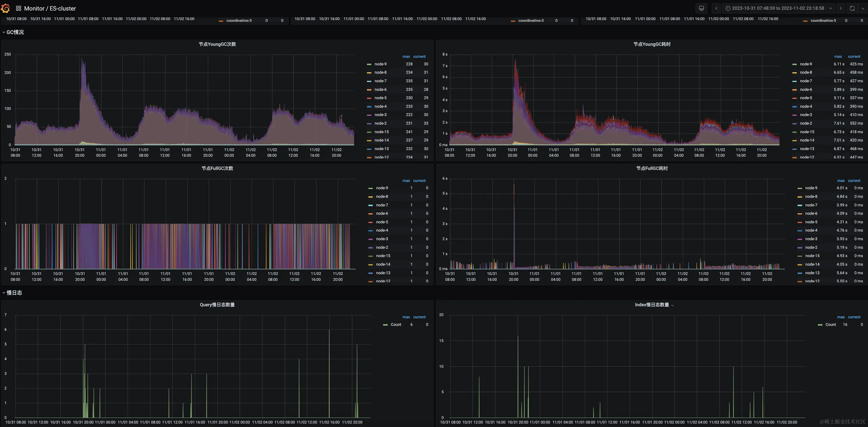The height and width of the screenshot is (427, 868).
Task: Toggle node-3 series in 节点FullGC次数 legend
Action: 382,239
